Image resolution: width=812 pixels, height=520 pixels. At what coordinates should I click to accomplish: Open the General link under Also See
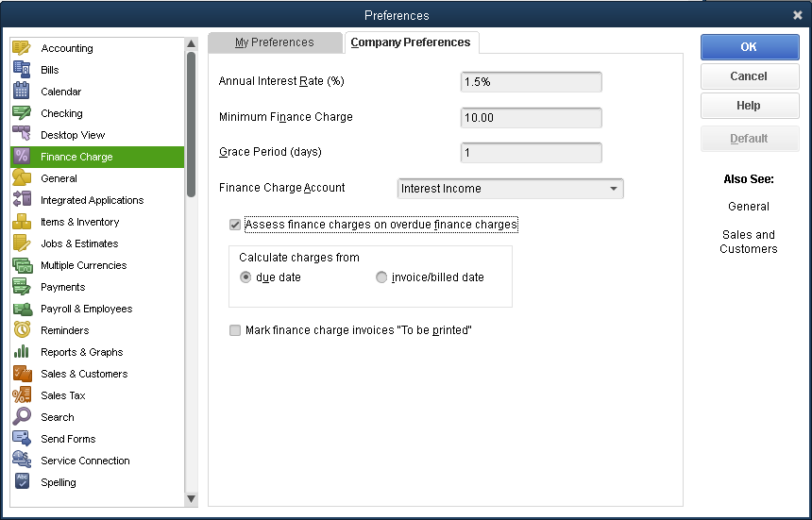(749, 207)
